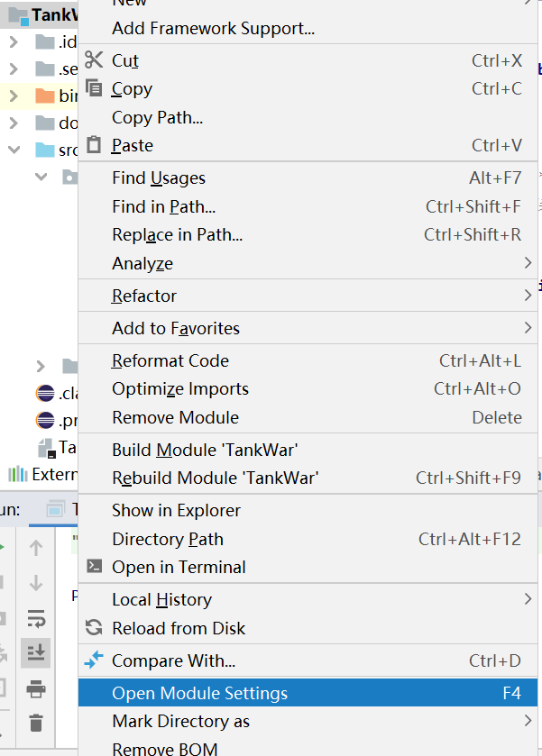This screenshot has height=756, width=542.
Task: Choose Find Usages
Action: tap(308, 178)
